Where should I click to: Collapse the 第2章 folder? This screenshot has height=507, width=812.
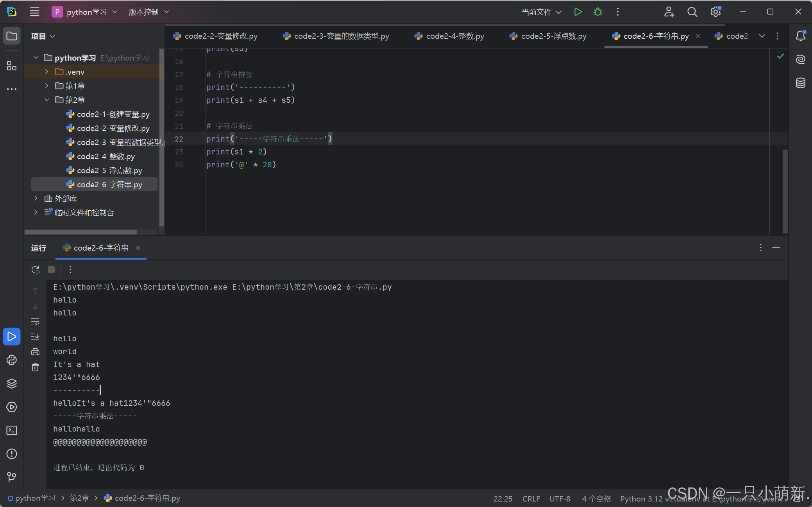pos(47,100)
